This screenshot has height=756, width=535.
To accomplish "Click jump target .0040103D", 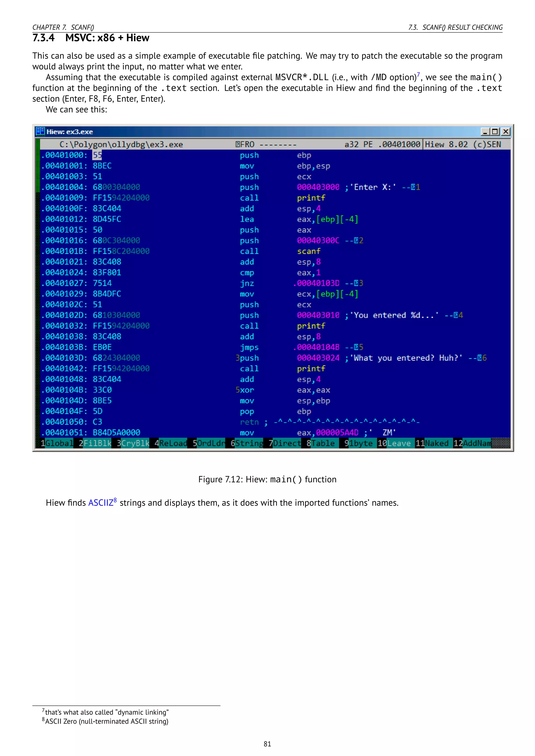I will pyautogui.click(x=316, y=283).
